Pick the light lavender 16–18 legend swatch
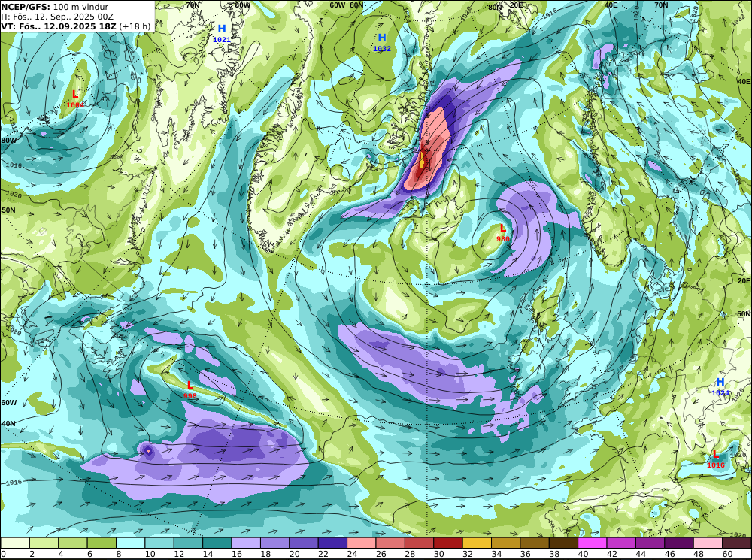The height and width of the screenshot is (560, 752). (x=246, y=543)
